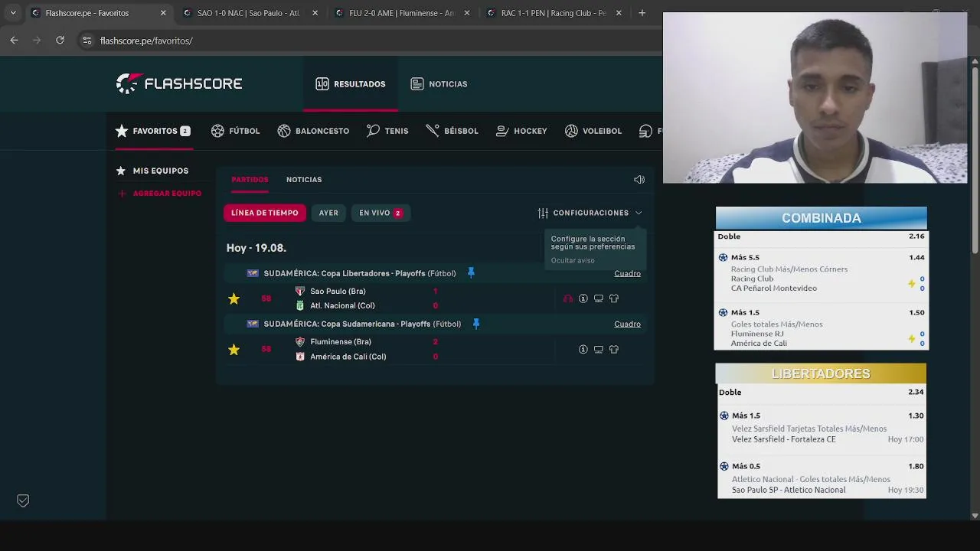Click the Combinada bet panel header
980x551 pixels.
click(822, 218)
